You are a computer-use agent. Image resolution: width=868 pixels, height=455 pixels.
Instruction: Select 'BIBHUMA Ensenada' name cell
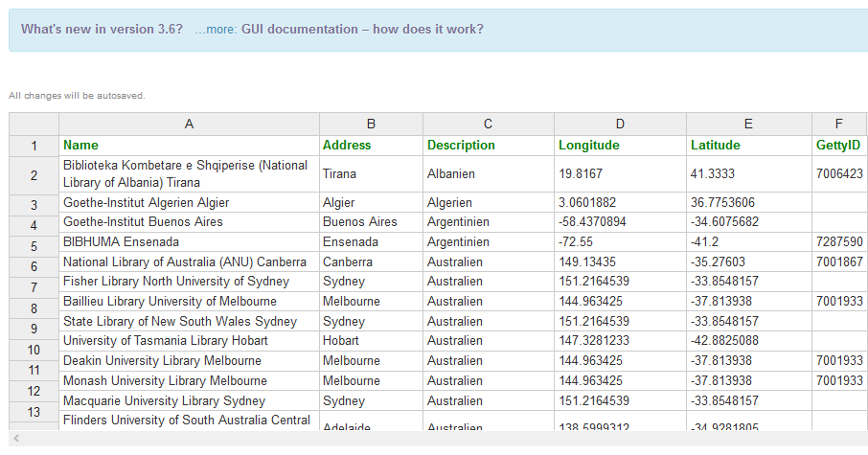pos(189,242)
